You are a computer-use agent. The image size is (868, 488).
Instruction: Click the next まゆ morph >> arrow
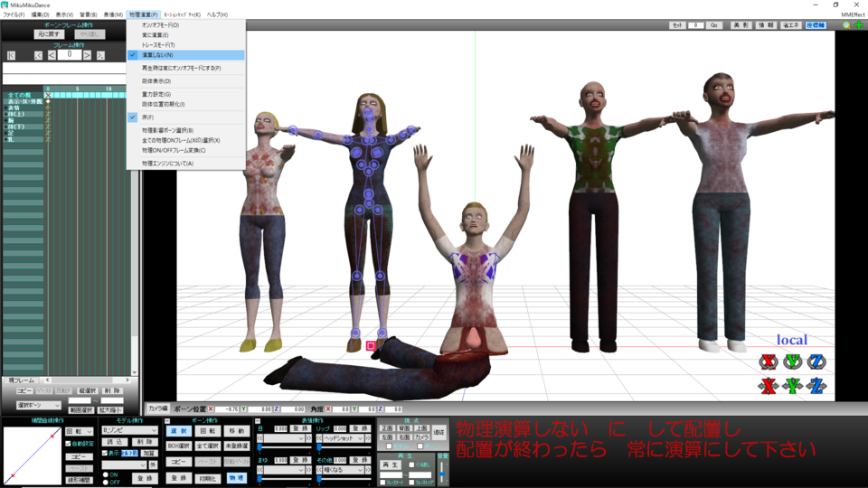[x=308, y=470]
